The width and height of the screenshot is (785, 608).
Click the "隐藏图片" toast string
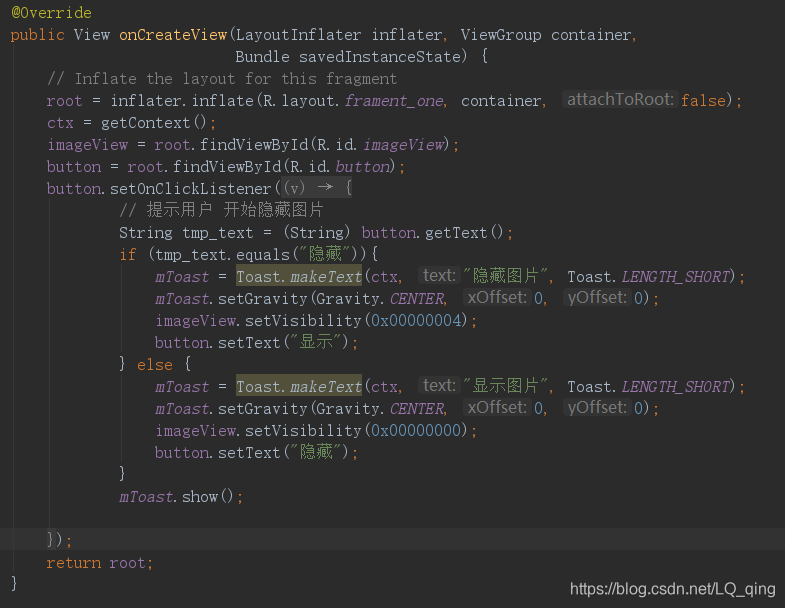[x=506, y=276]
